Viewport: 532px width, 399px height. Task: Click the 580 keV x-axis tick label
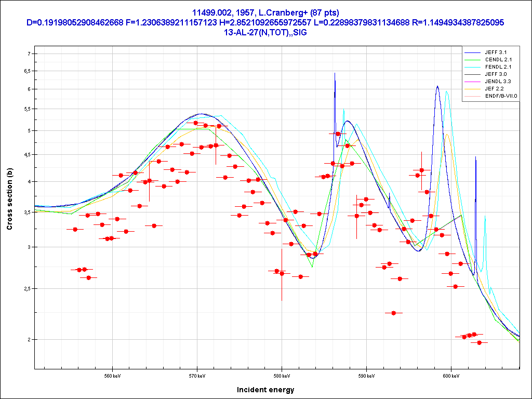coord(282,375)
